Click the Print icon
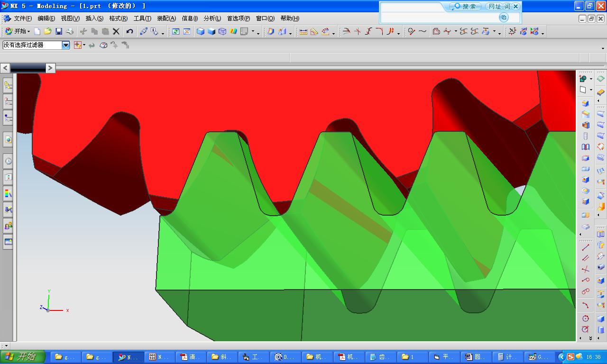 pos(70,31)
